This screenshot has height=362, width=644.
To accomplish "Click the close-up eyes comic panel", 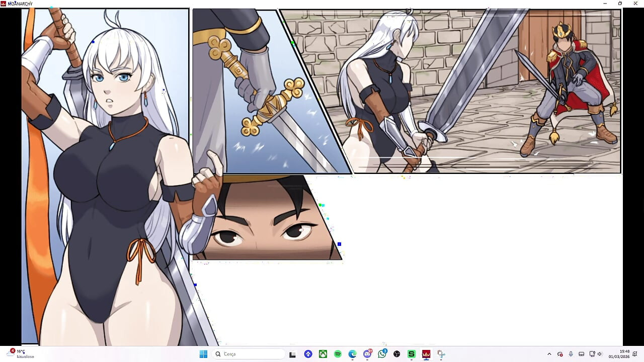I will pos(267,217).
